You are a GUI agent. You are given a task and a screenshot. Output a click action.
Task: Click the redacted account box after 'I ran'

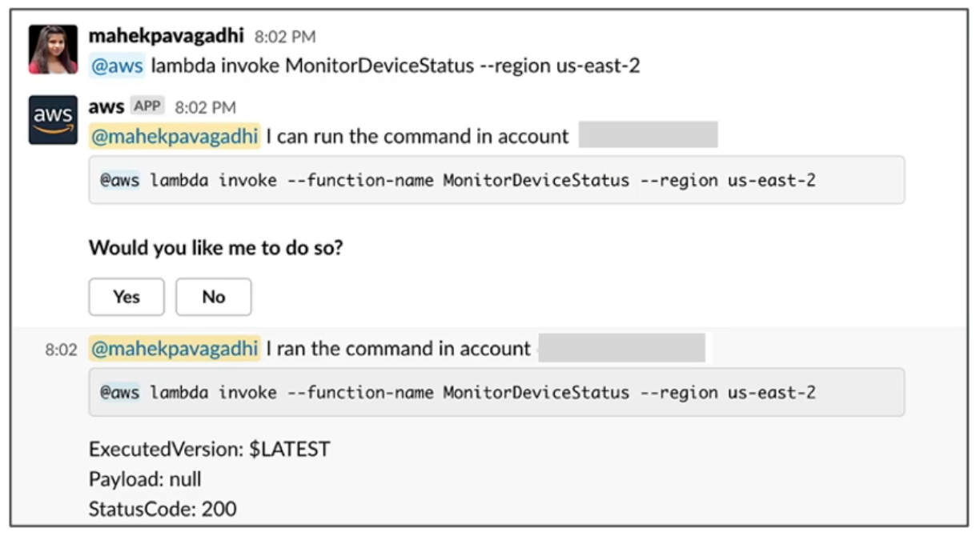pyautogui.click(x=621, y=348)
